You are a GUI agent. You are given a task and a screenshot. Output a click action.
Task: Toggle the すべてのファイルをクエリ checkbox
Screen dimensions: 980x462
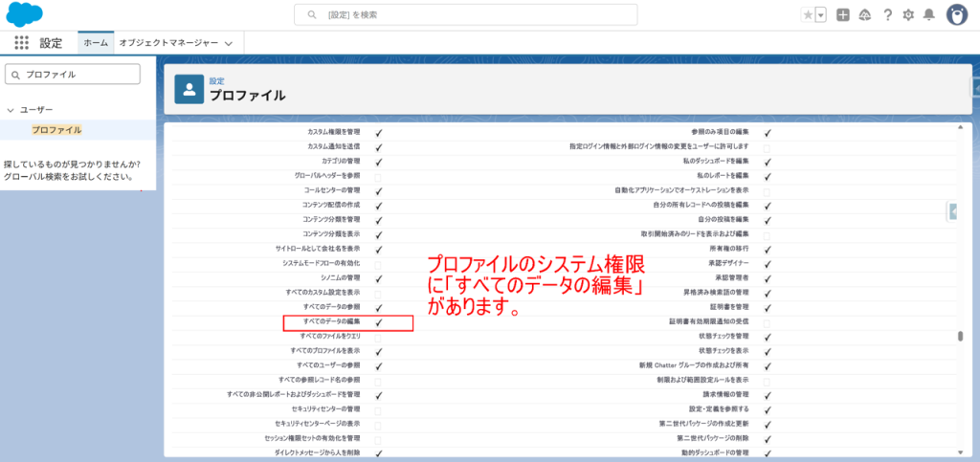(378, 337)
